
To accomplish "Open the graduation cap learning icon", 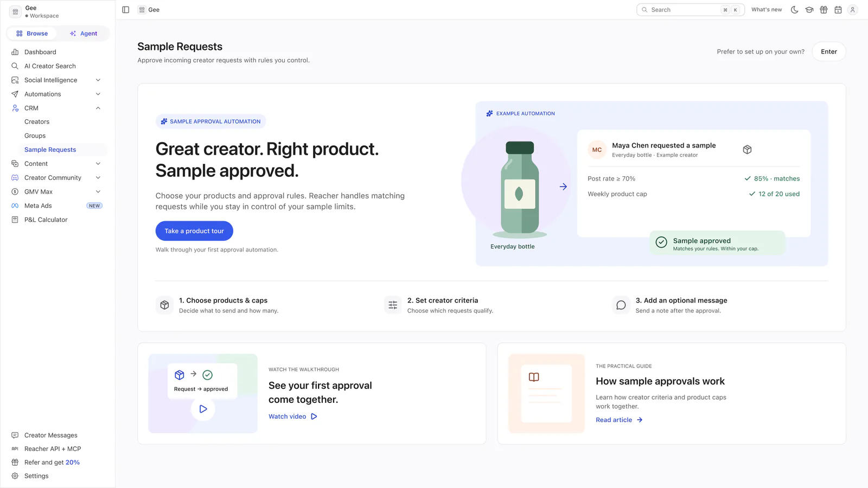I will (809, 10).
